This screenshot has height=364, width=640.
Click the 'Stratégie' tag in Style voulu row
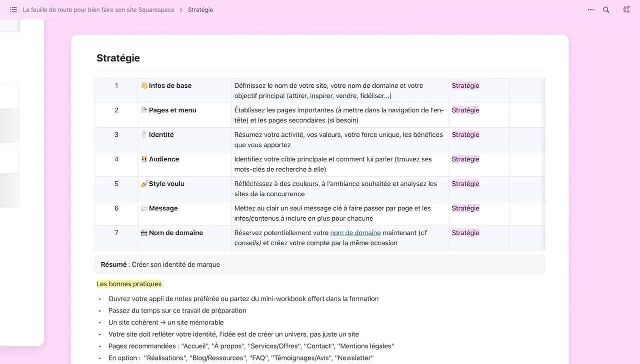click(x=465, y=184)
